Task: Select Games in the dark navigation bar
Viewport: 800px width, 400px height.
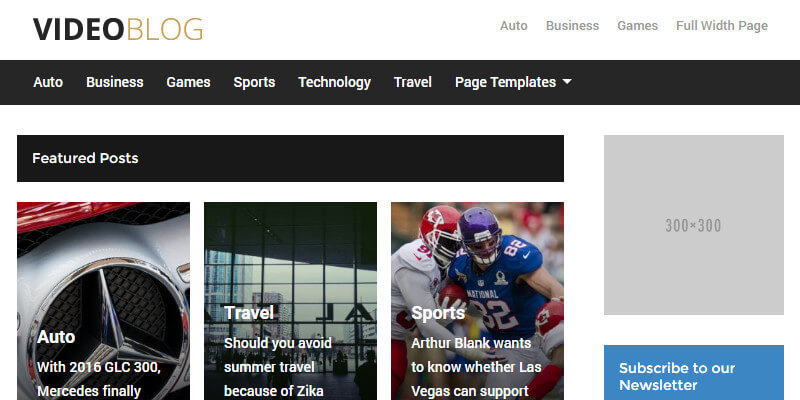Action: (188, 82)
